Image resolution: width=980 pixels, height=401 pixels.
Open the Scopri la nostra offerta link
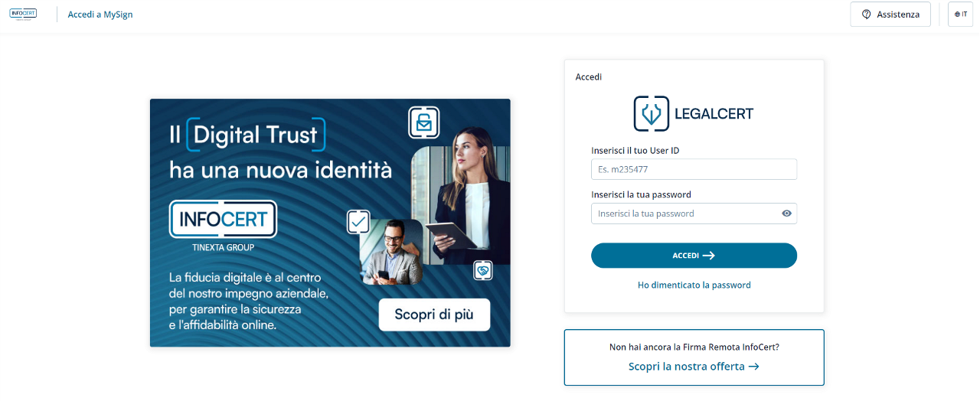click(694, 367)
